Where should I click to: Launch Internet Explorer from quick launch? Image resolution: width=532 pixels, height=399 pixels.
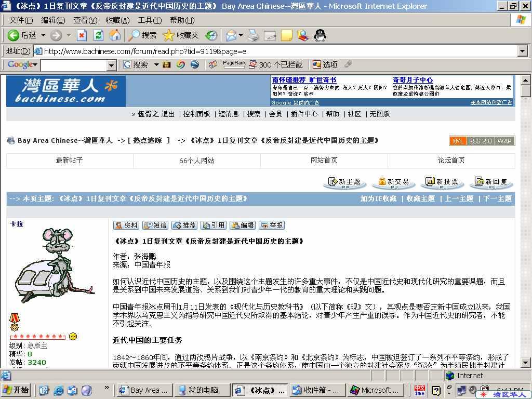(58, 390)
